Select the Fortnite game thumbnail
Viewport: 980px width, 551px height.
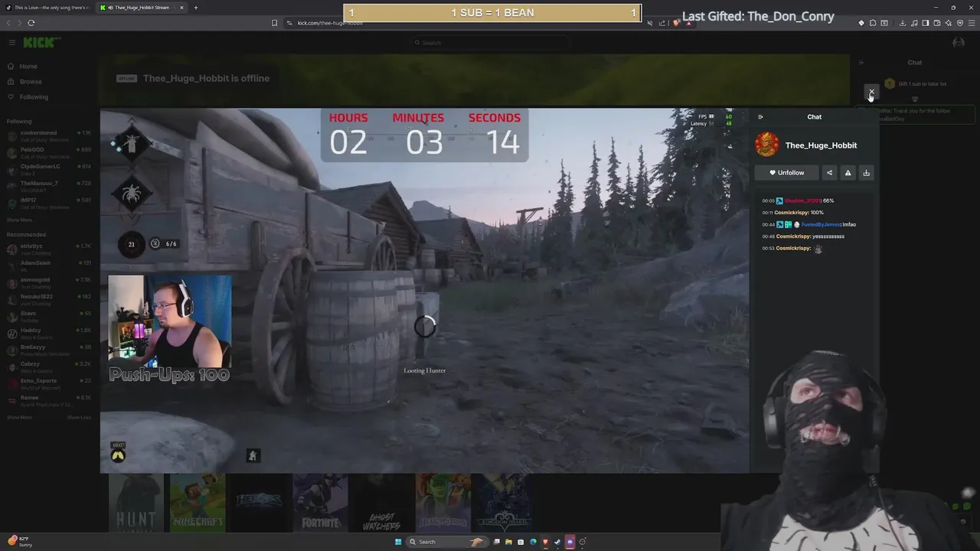320,503
